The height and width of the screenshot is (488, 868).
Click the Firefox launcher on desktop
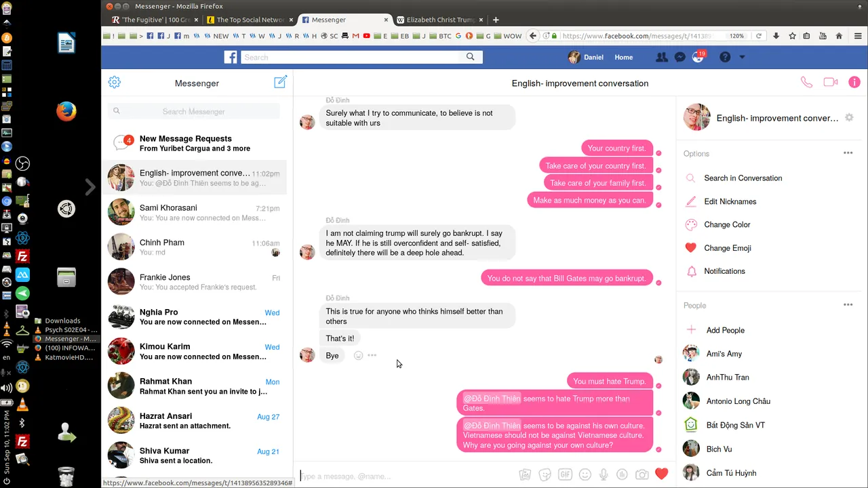66,111
